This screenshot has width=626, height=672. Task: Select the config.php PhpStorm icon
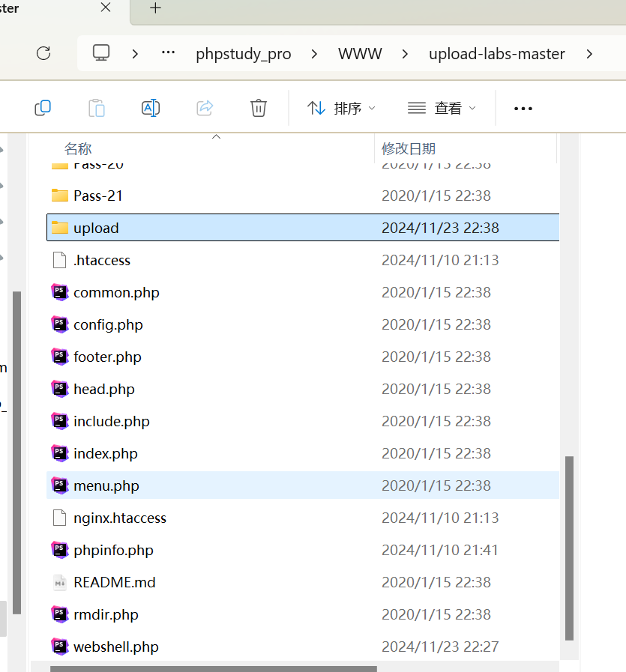(x=59, y=324)
